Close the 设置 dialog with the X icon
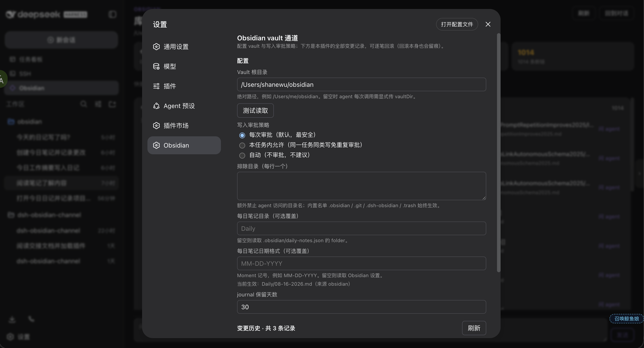The image size is (644, 348). [488, 24]
